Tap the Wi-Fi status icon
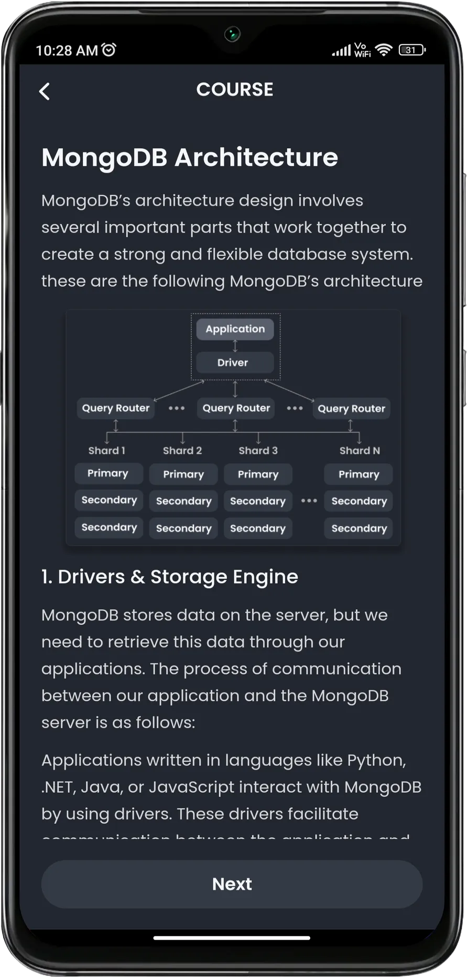This screenshot has width=467, height=980. 384,50
